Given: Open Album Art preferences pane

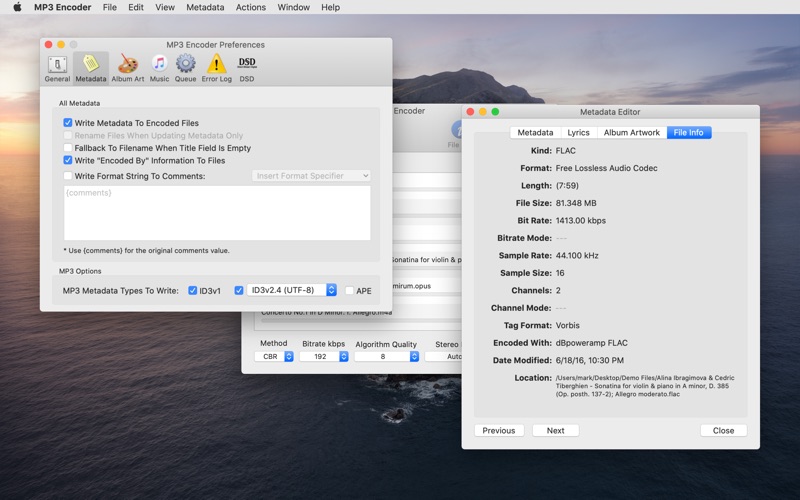Looking at the screenshot, I should tap(128, 68).
